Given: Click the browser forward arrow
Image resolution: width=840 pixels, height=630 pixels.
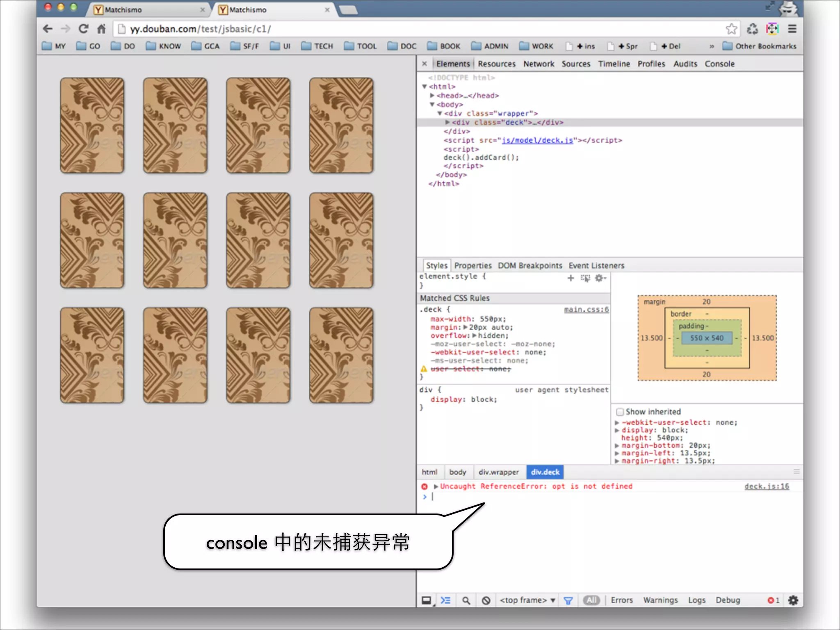Looking at the screenshot, I should pyautogui.click(x=65, y=29).
